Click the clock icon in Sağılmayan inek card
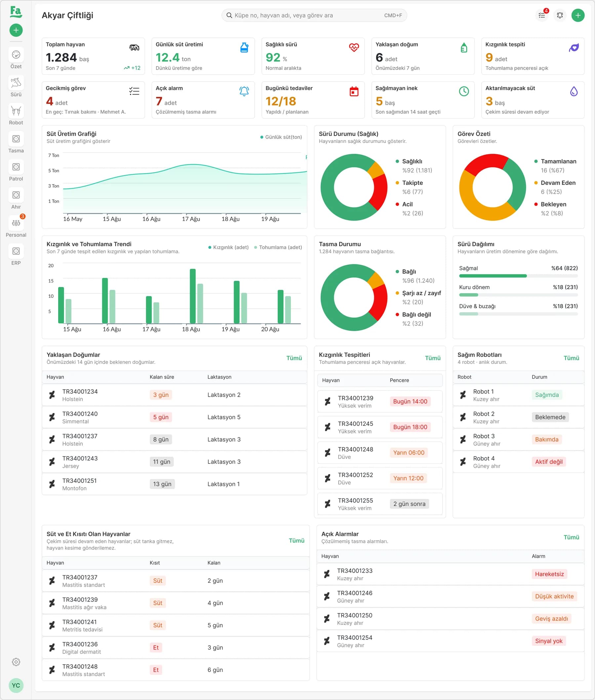This screenshot has width=595, height=700. 464,91
